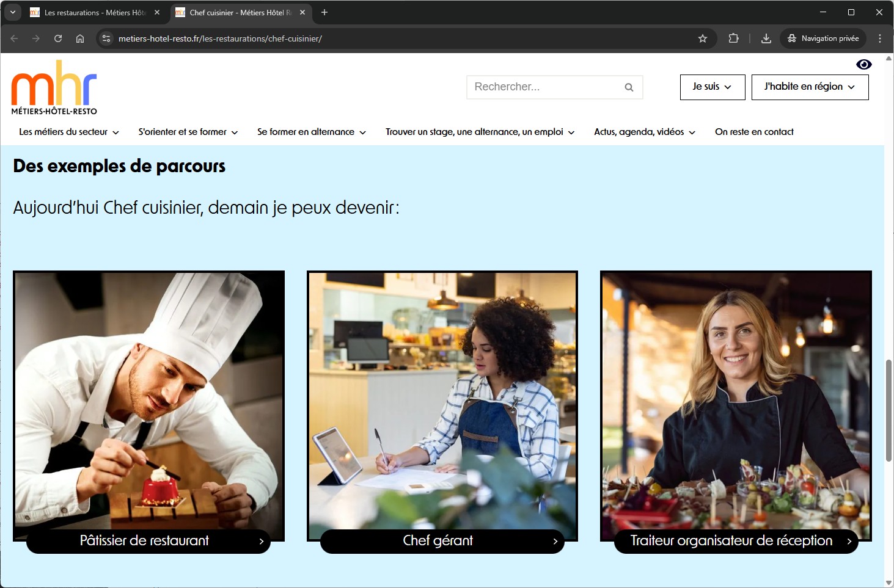This screenshot has width=894, height=588.
Task: Open the browser extensions puzzle icon
Action: point(733,38)
